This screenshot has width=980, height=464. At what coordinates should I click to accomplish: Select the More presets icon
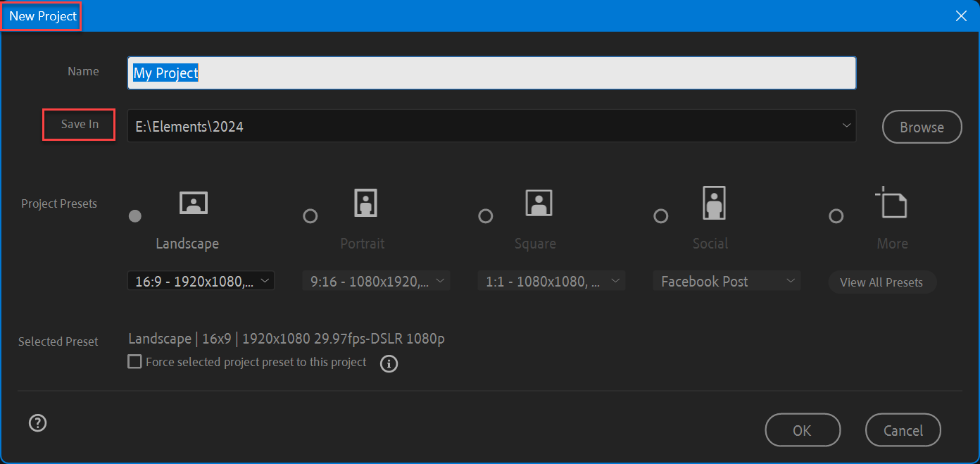[x=891, y=203]
